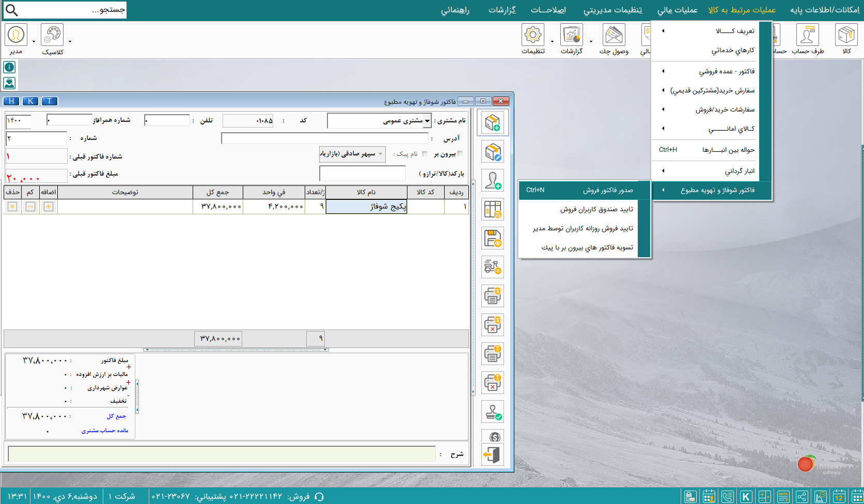
Task: Click the edit invoice box-pencil icon
Action: pos(493,152)
